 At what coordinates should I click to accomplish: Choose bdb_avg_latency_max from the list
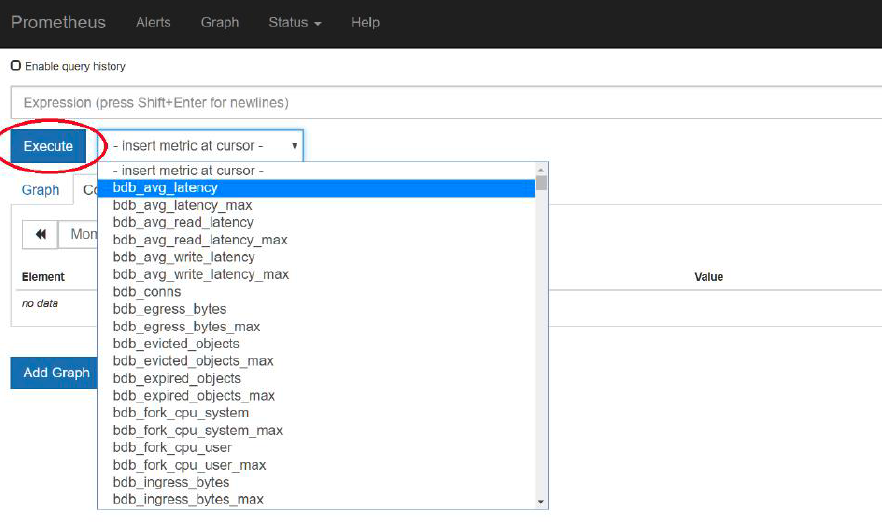pos(317,205)
